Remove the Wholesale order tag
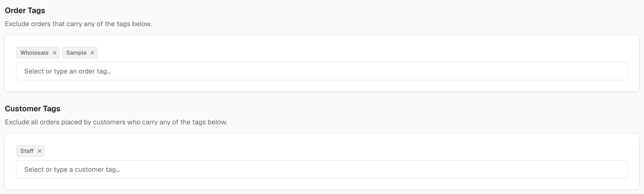 pos(54,53)
